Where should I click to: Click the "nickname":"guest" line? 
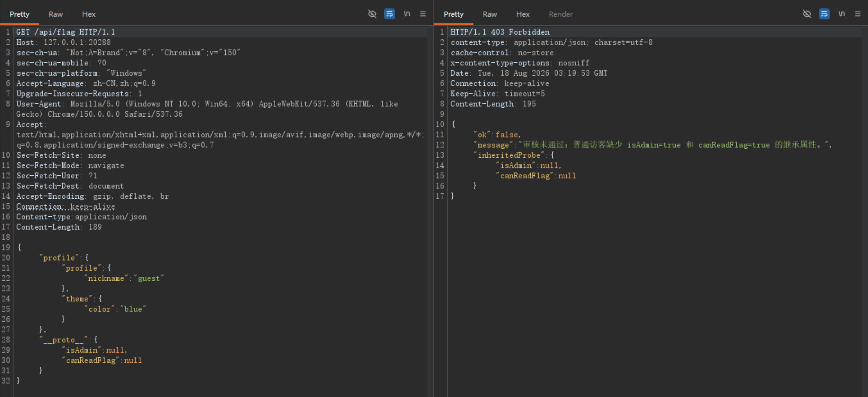[x=124, y=278]
